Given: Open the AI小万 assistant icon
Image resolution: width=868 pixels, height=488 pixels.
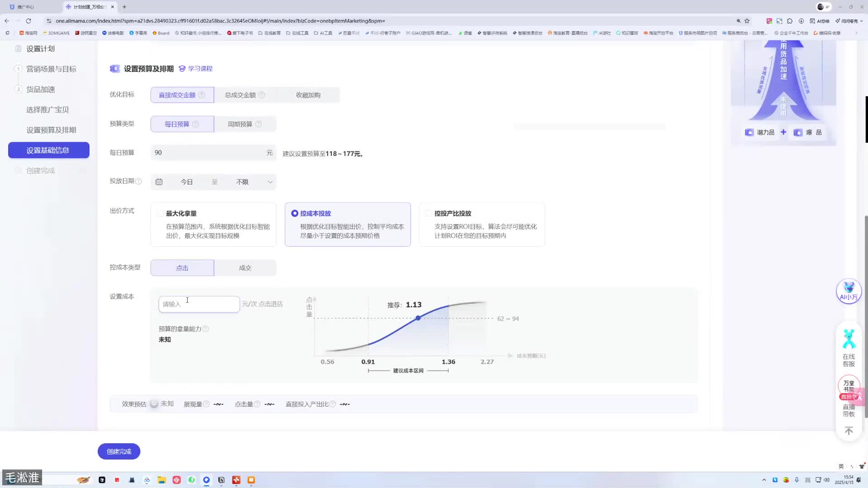Looking at the screenshot, I should click(x=849, y=291).
